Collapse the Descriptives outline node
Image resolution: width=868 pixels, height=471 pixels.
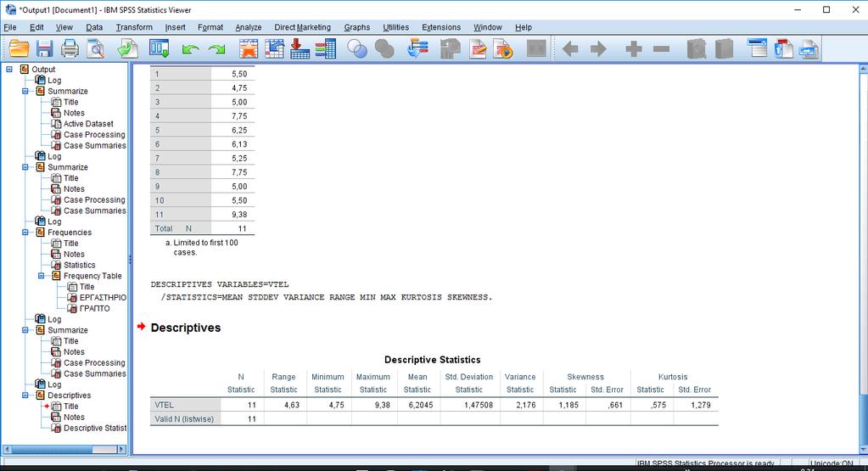(25, 395)
